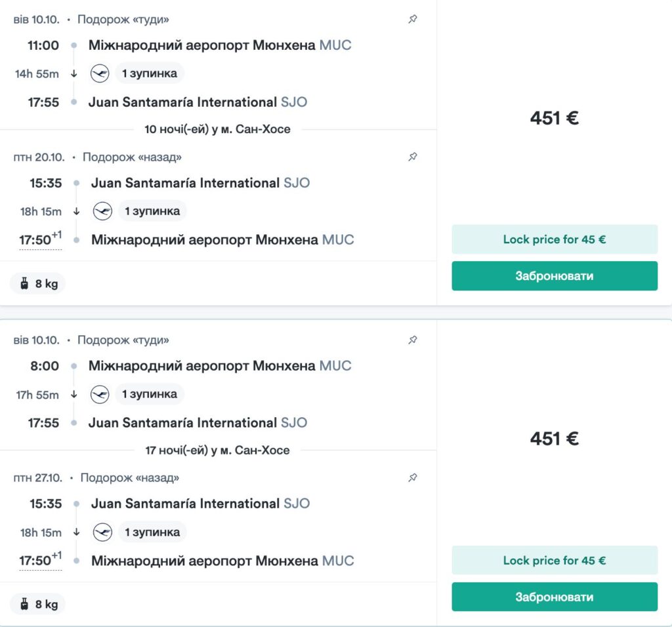Viewport: 672px width, 627px height.
Task: Lock price for 45 € on first offer
Action: tap(555, 239)
